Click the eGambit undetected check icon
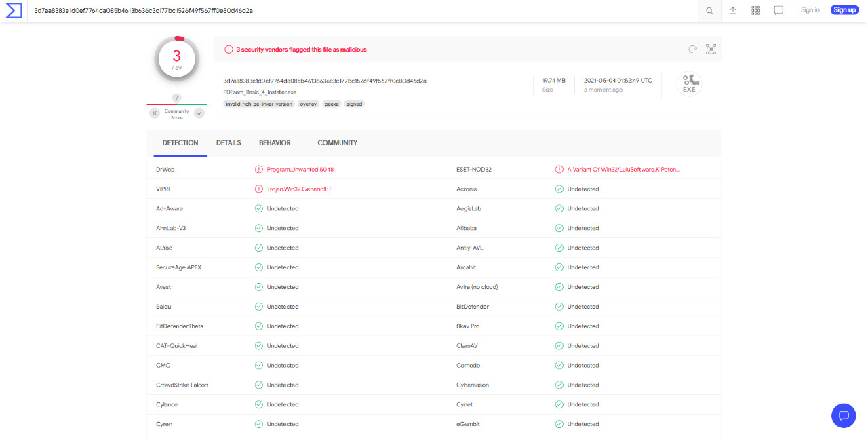The height and width of the screenshot is (439, 868). 559,424
